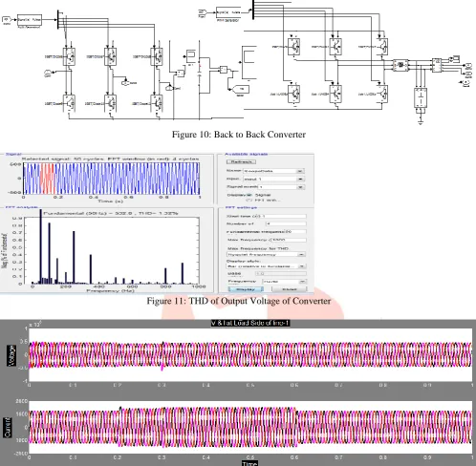Click the Base value field
Screen dimensions: 476x466
[281, 274]
